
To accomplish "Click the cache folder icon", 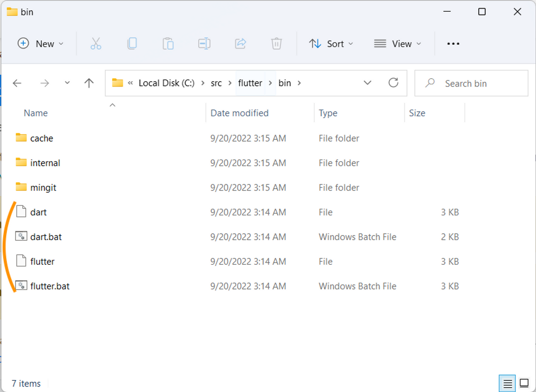I will [x=21, y=138].
